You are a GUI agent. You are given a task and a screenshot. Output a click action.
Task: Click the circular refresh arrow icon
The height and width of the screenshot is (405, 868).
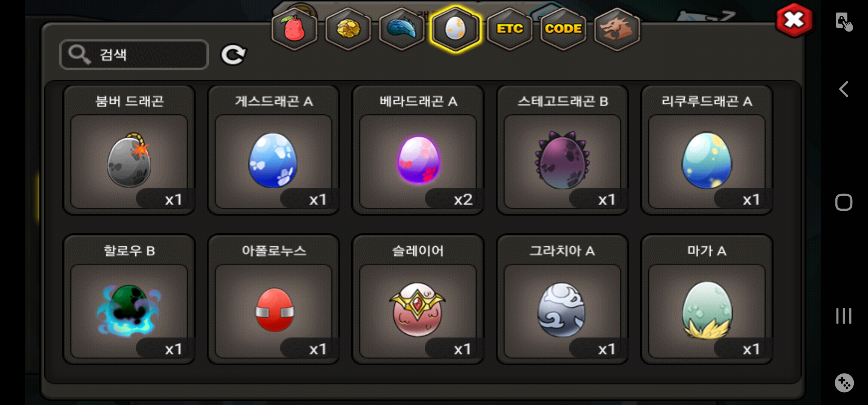coord(233,55)
